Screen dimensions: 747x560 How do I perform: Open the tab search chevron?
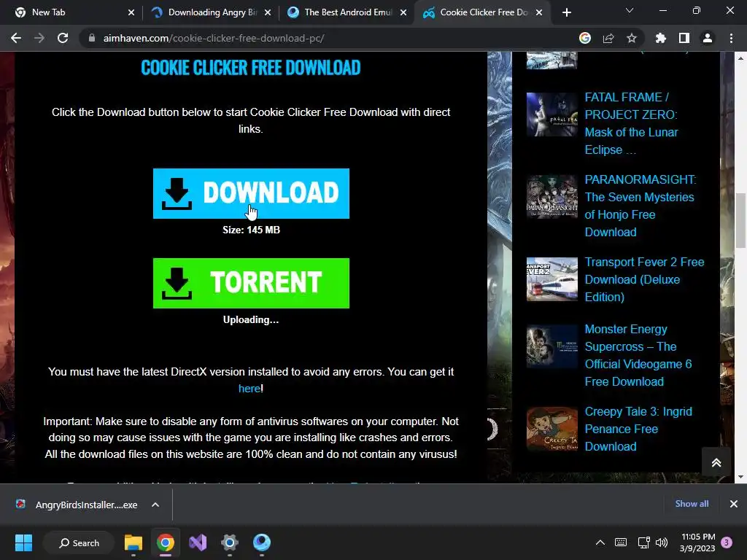(630, 10)
